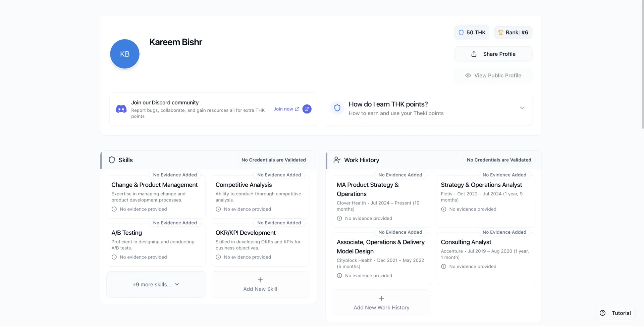This screenshot has height=326, width=644.
Task: Click the Skills section shield icon
Action: click(x=112, y=160)
